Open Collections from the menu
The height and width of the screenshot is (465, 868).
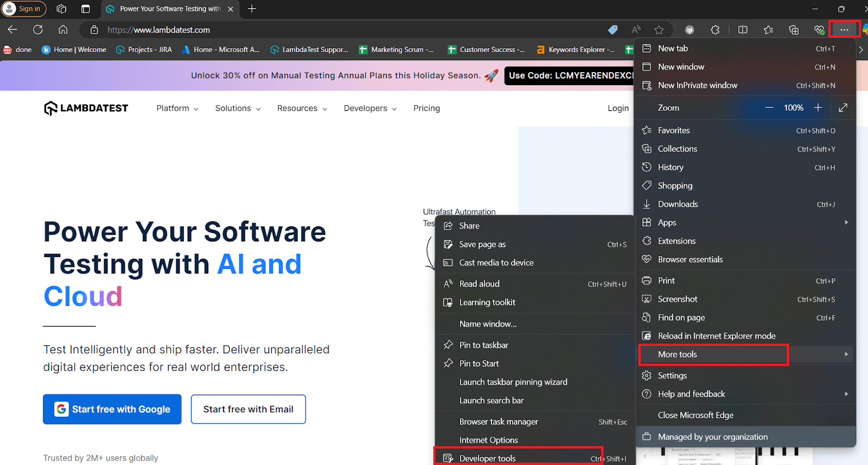[745, 149]
